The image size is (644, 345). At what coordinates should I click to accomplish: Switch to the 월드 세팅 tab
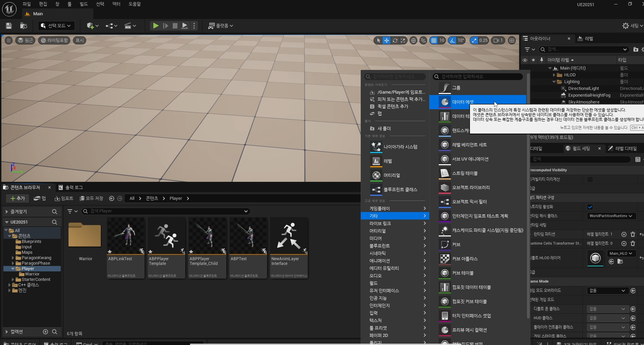(x=581, y=149)
